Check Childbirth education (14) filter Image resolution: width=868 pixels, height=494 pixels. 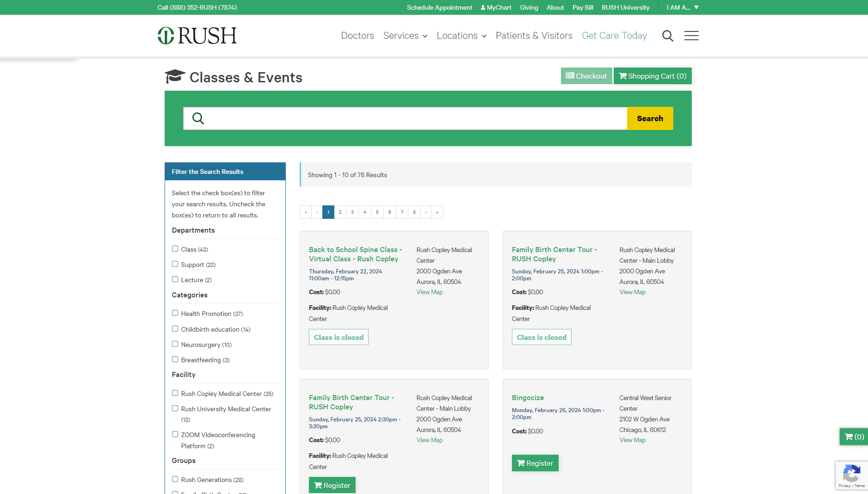pyautogui.click(x=175, y=329)
